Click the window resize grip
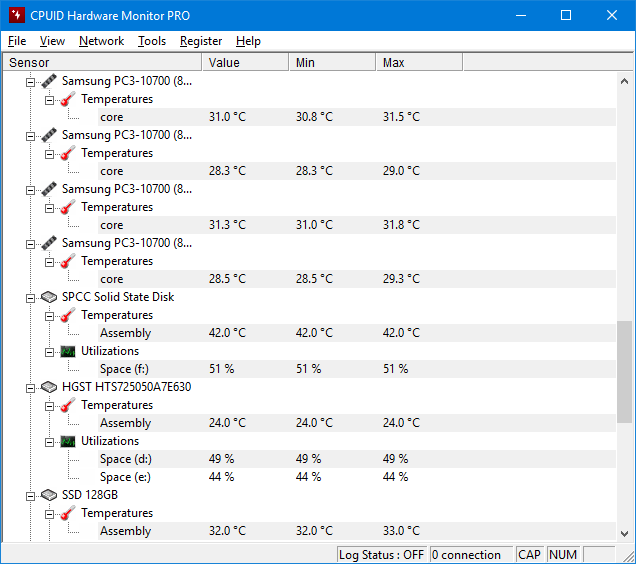 628,556
